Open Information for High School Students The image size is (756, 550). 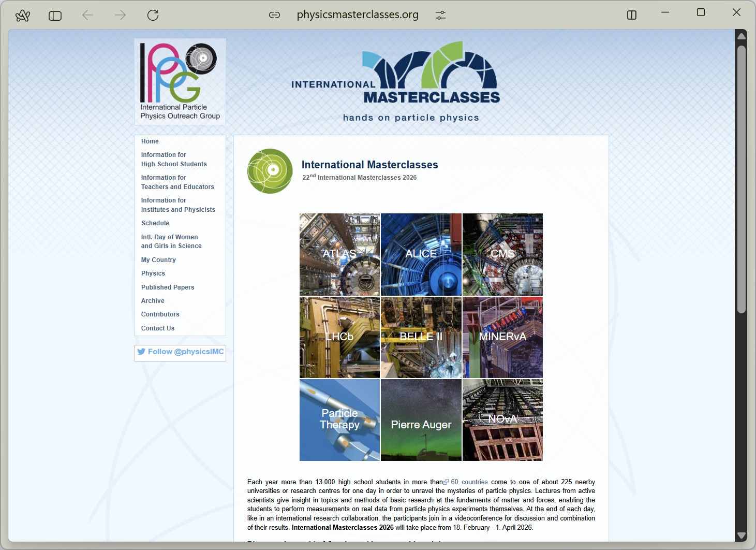[174, 160]
